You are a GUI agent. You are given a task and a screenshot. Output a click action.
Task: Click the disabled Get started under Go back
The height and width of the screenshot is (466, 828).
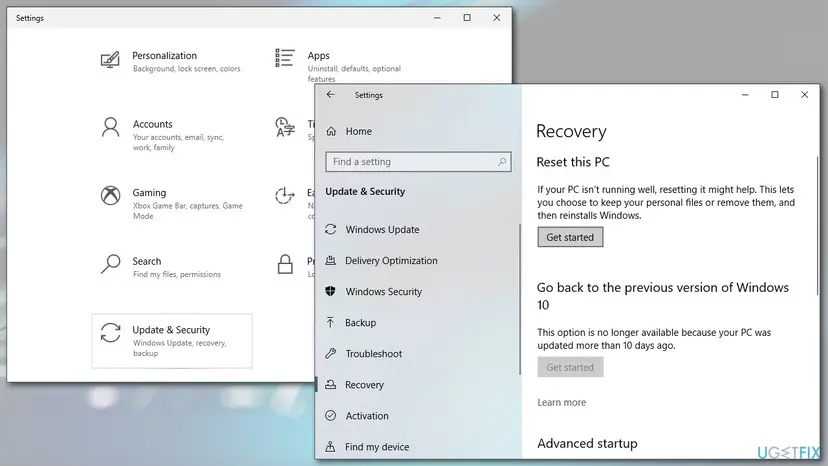[x=570, y=367]
